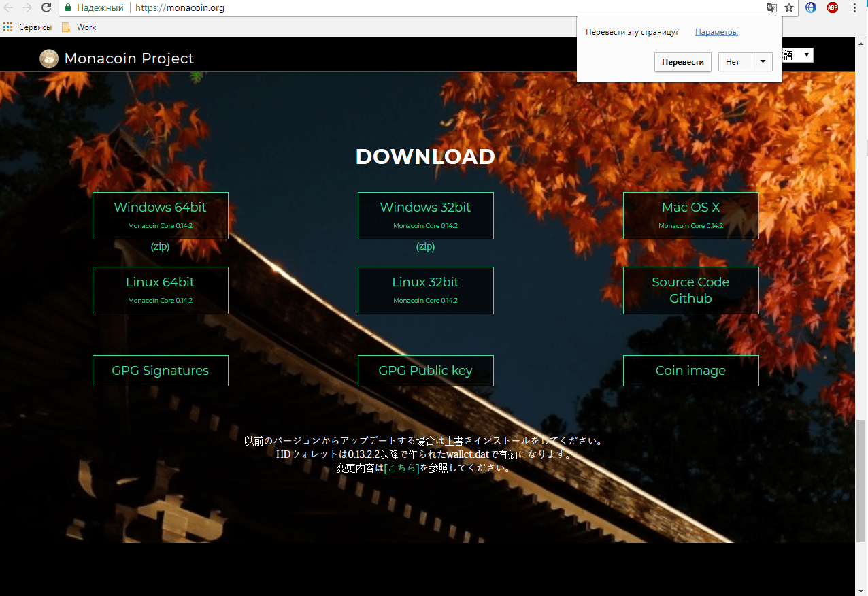Open the Adblock Plus extension icon
Screen dimensions: 868x596
click(x=833, y=8)
